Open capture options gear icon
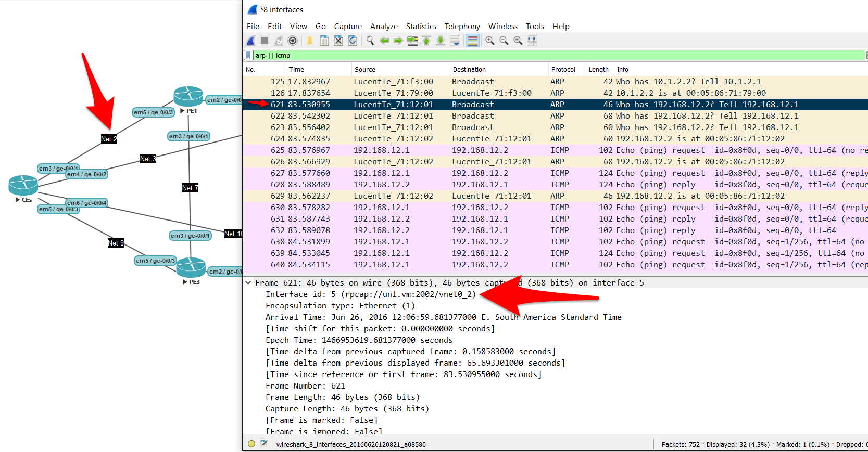Screen dimensions: 868x452 (293, 41)
